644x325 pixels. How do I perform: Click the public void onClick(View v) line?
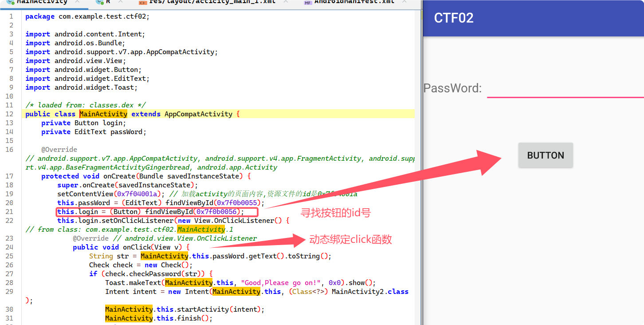tap(131, 247)
